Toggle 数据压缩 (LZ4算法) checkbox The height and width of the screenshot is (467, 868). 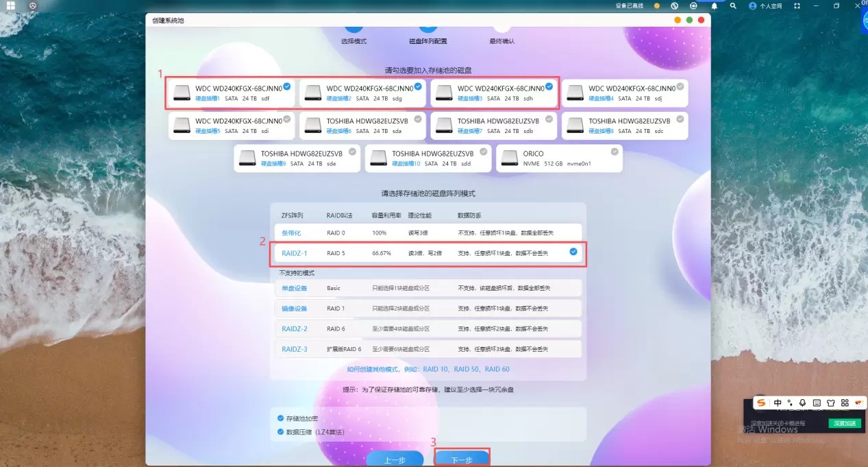pos(280,432)
